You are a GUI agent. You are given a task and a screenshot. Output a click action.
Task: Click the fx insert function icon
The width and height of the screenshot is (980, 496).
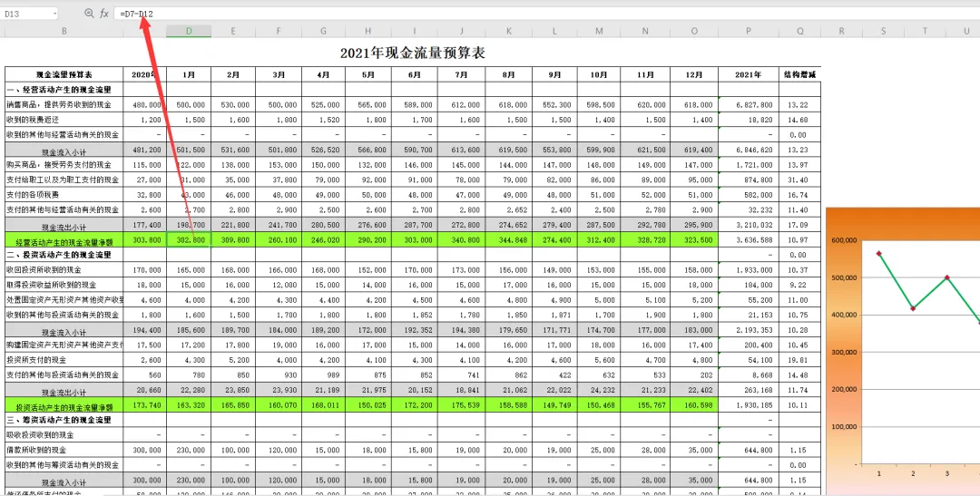104,13
